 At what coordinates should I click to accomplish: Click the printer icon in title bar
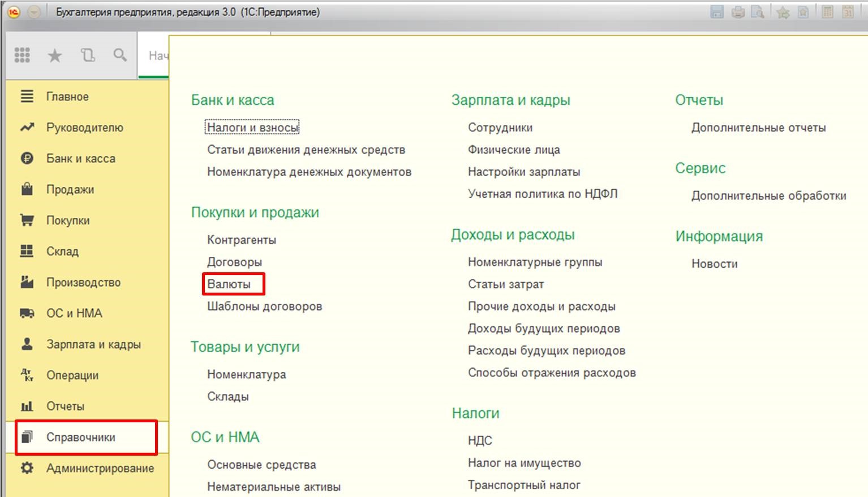pyautogui.click(x=738, y=12)
